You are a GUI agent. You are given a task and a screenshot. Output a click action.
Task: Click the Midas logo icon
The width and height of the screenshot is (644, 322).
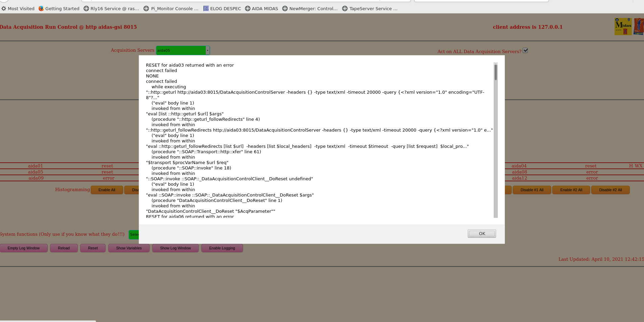coord(623,26)
